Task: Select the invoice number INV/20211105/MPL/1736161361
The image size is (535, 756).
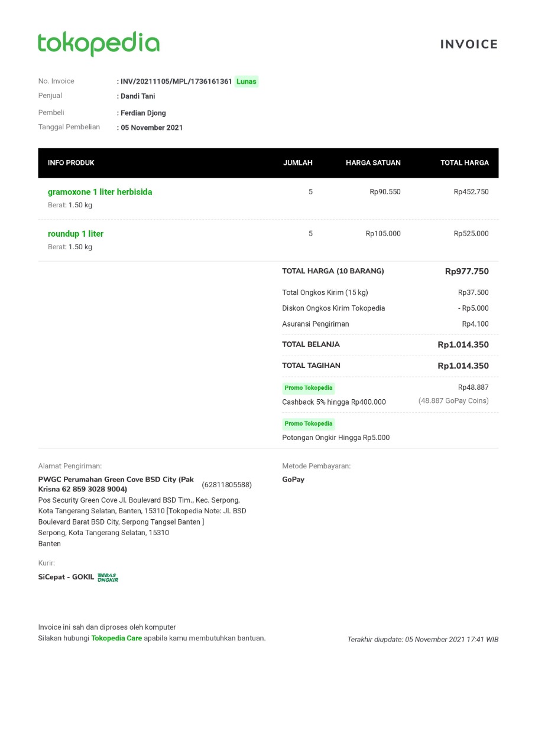Action: pos(176,82)
